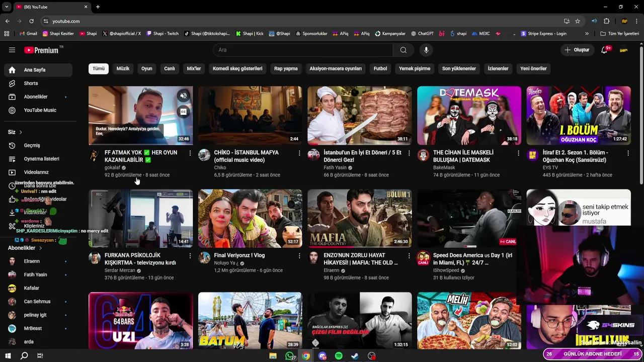Open the three-dot menu for İtiraf Et 2. Sezon video

pyautogui.click(x=628, y=153)
